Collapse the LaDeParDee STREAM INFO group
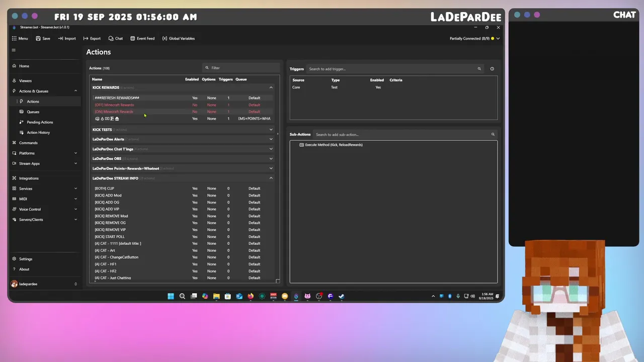This screenshot has width=644, height=362. [271, 178]
